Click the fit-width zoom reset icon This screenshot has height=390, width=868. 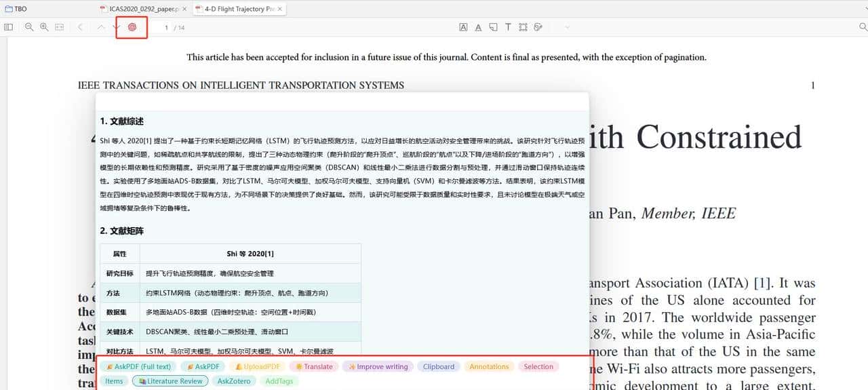59,27
